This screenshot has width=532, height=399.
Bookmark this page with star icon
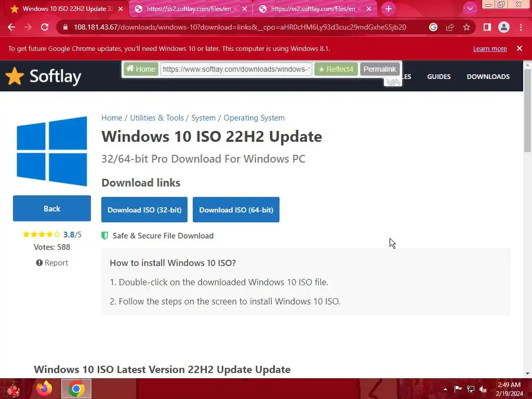(x=467, y=27)
